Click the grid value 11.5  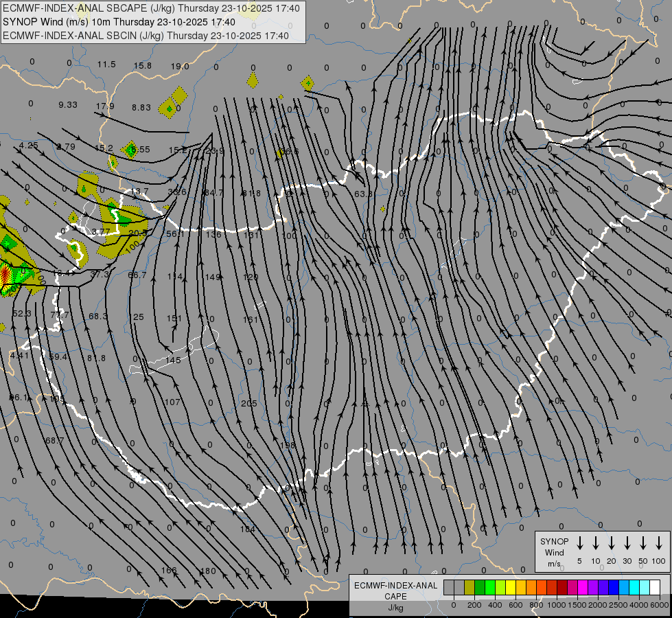[x=106, y=65]
